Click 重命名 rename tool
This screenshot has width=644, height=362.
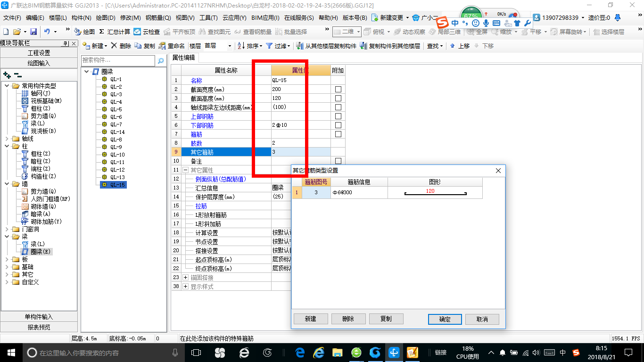click(172, 46)
